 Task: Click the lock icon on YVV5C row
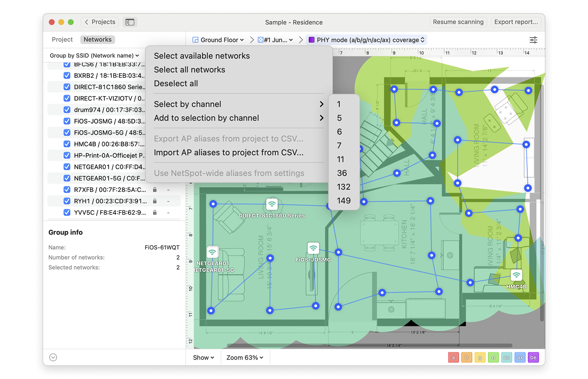coord(155,212)
